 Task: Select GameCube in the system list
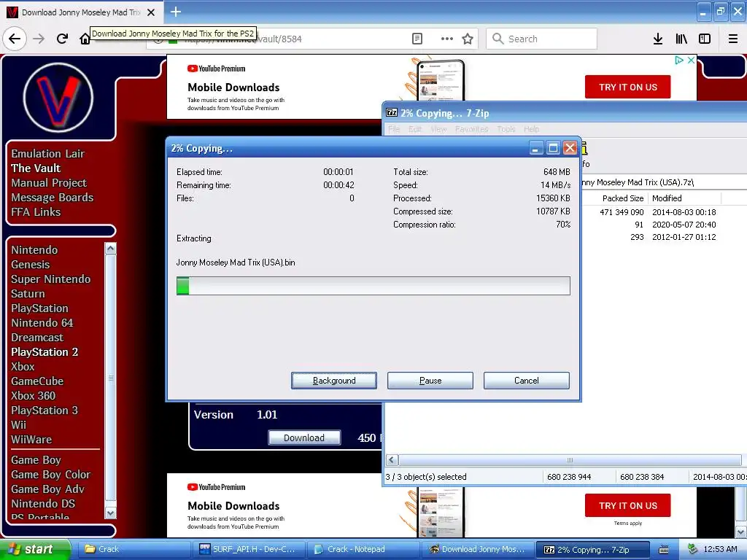coord(37,381)
